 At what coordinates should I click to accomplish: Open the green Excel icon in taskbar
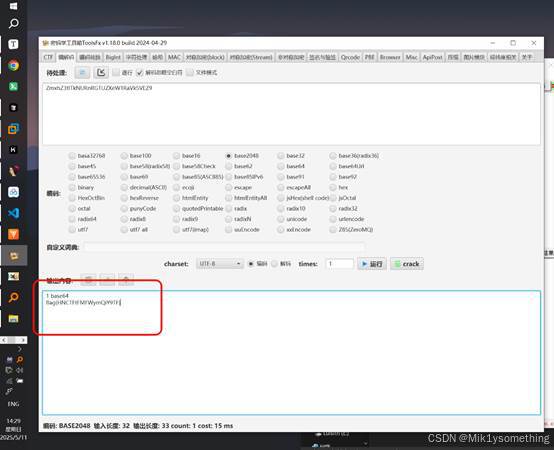click(x=13, y=87)
